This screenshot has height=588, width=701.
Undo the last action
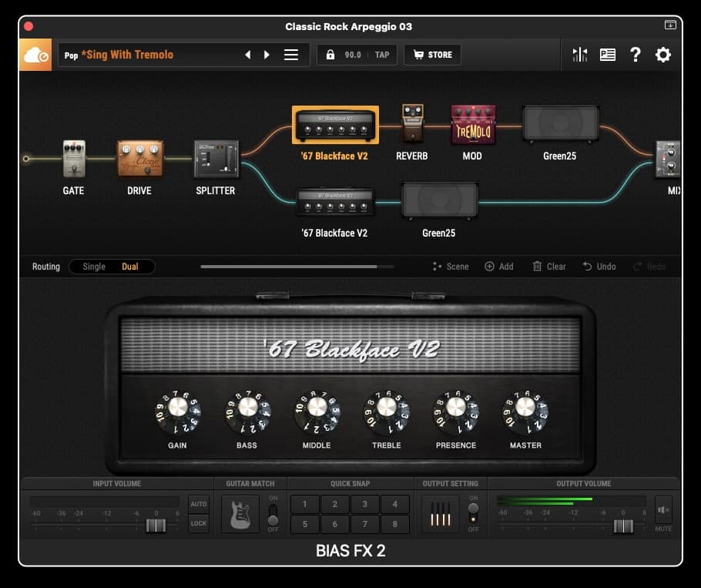point(599,267)
